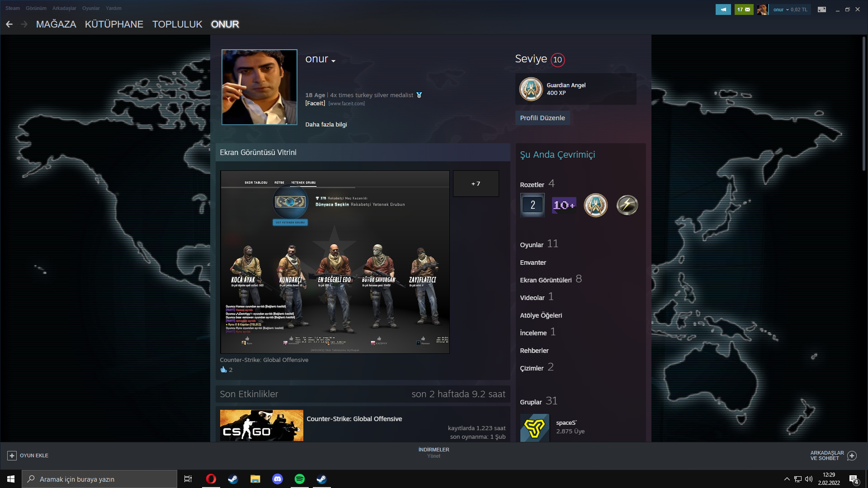The width and height of the screenshot is (868, 488).
Task: Open the Görünüm menu
Action: click(x=36, y=8)
